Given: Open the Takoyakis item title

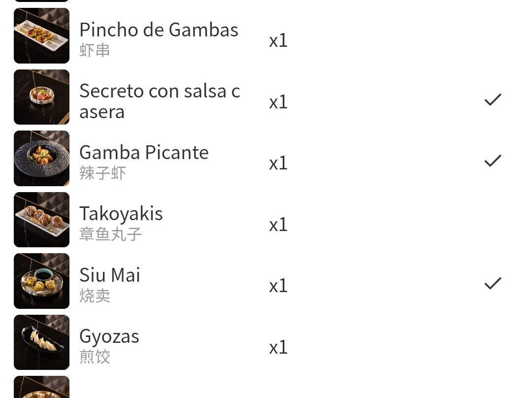Looking at the screenshot, I should pos(121,214).
